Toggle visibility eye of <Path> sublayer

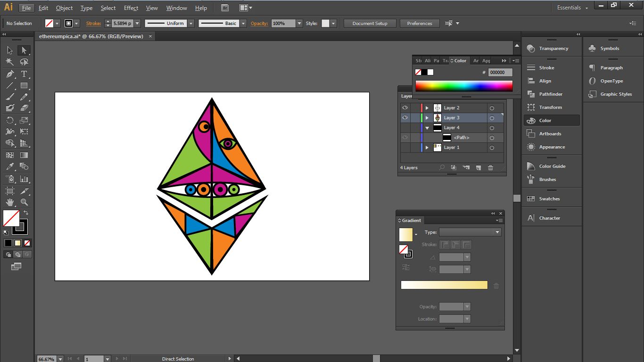[405, 138]
